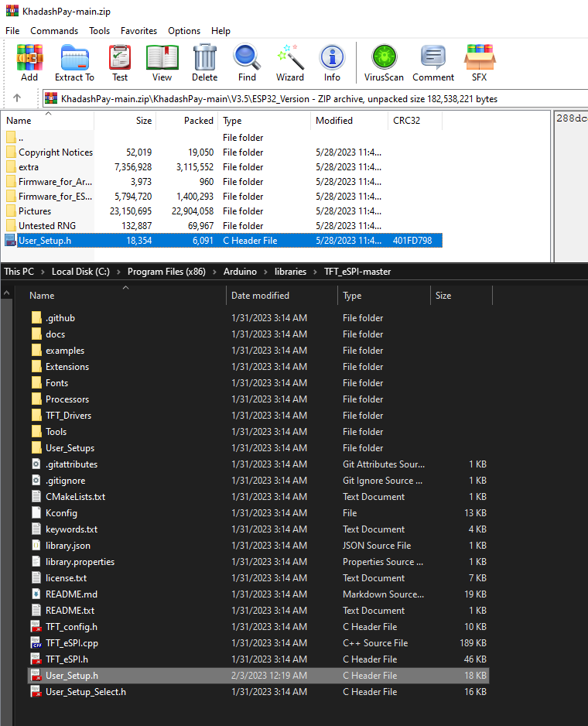Viewport: 588px width, 726px height.
Task: Open the Tools menu
Action: pos(100,30)
